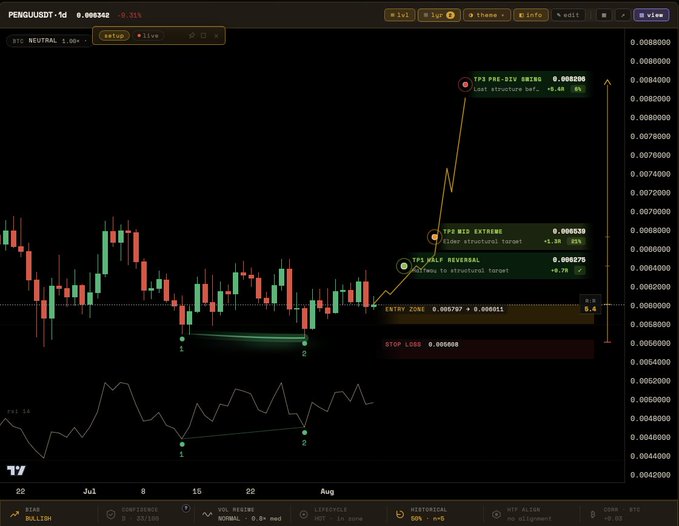The image size is (679, 526).
Task: Click the 50% · n=5 historical value
Action: (428, 518)
